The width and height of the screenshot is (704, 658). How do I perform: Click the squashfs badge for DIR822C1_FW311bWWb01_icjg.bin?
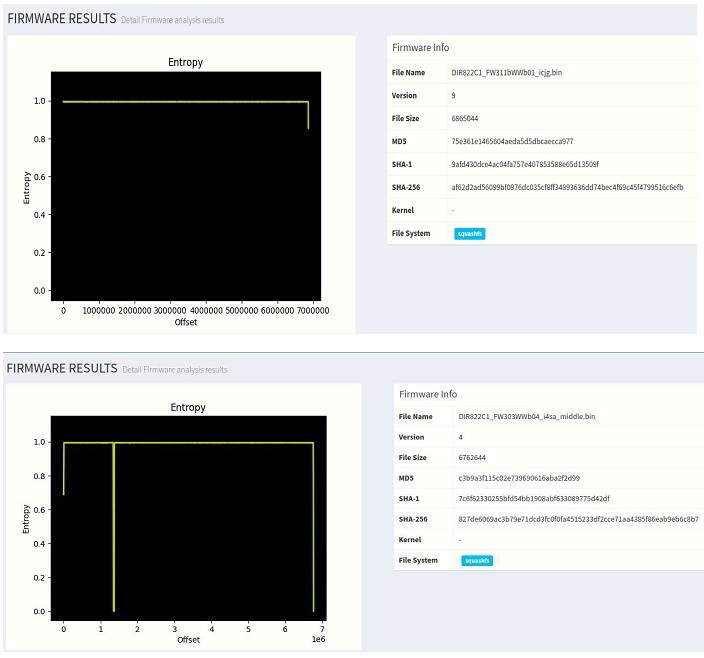(468, 233)
